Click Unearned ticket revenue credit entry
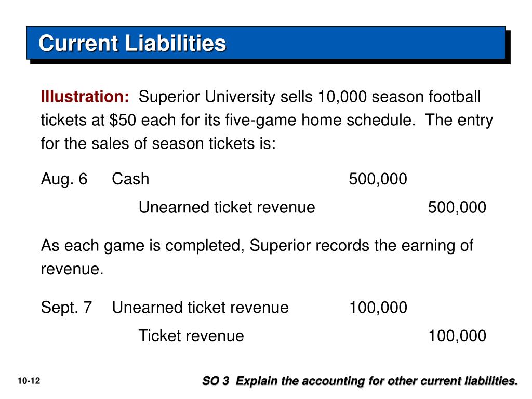Viewport: 532px width, 399px height. tap(227, 207)
